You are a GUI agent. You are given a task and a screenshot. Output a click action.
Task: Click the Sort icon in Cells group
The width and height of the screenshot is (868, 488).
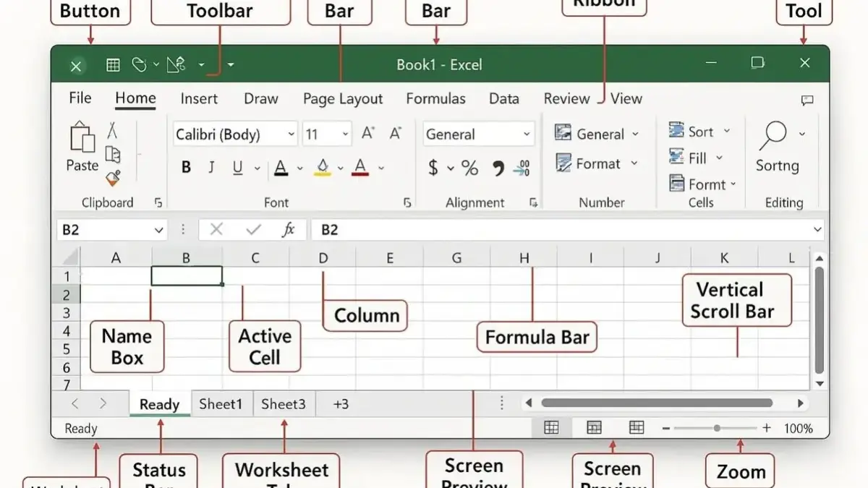[x=676, y=130]
